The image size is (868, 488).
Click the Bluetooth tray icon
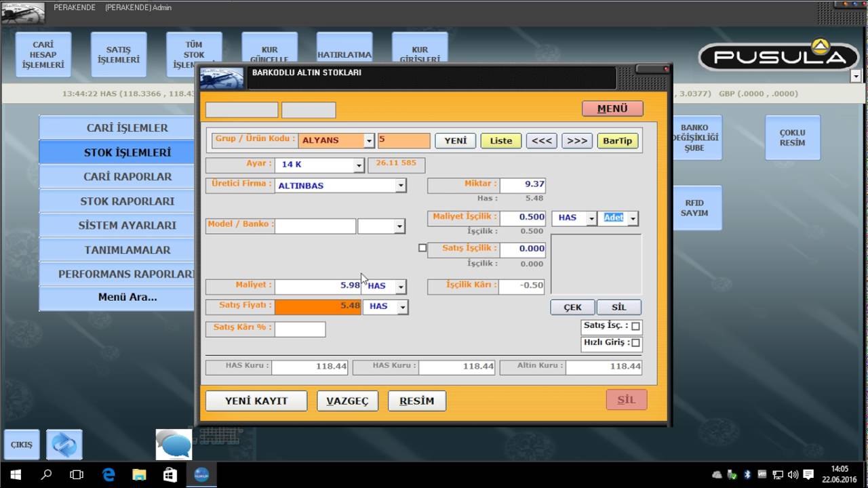click(x=748, y=474)
